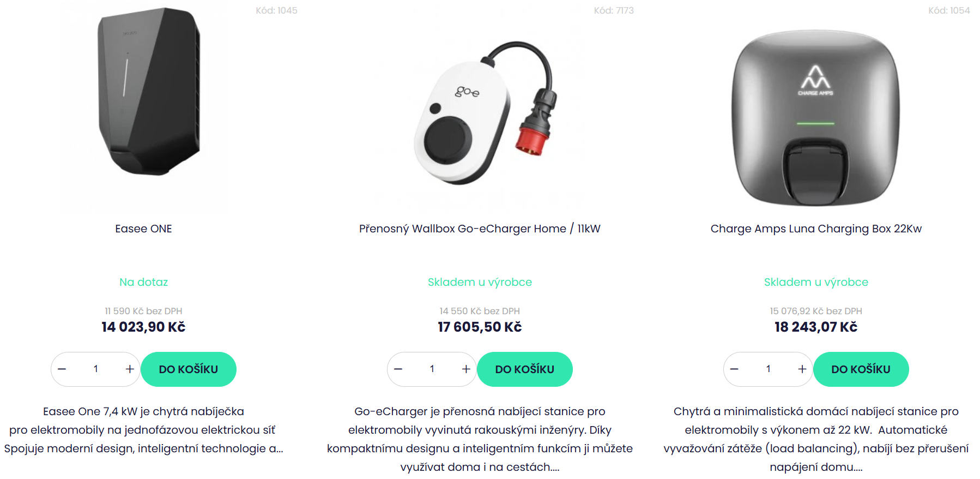Click quantity field for Go-eCharger Home
The height and width of the screenshot is (479, 980).
(x=432, y=369)
